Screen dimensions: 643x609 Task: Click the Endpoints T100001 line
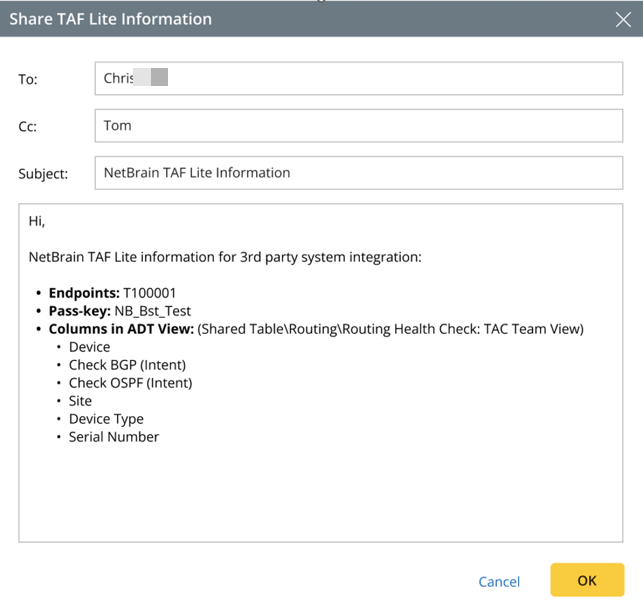point(112,293)
